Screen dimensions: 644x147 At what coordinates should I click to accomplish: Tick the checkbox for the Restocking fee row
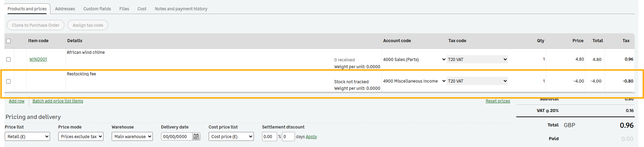9,81
